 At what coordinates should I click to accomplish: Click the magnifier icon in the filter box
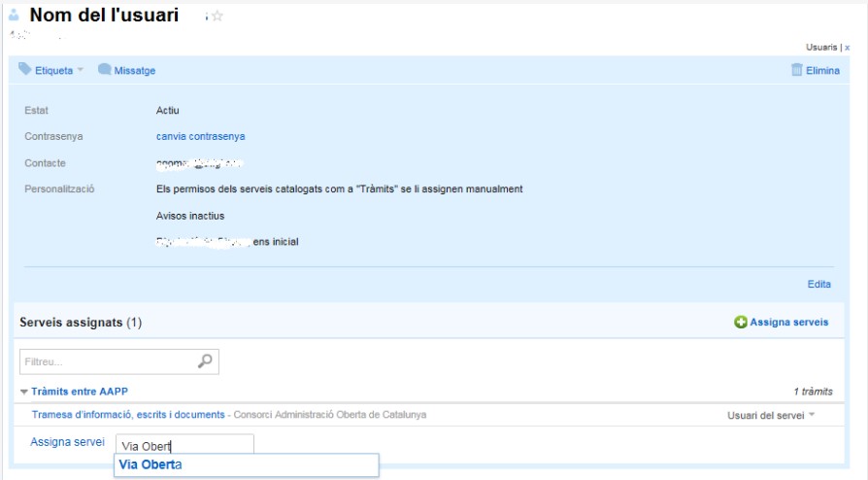coord(205,360)
